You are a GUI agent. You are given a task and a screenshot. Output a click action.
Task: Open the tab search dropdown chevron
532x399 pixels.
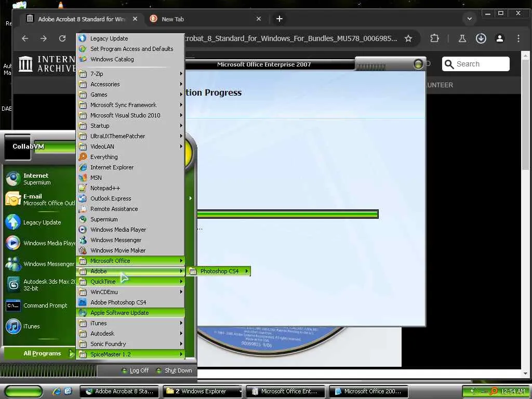coord(470,19)
